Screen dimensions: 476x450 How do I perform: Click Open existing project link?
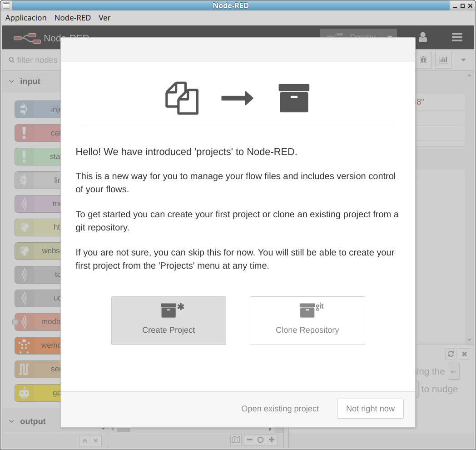coord(280,409)
